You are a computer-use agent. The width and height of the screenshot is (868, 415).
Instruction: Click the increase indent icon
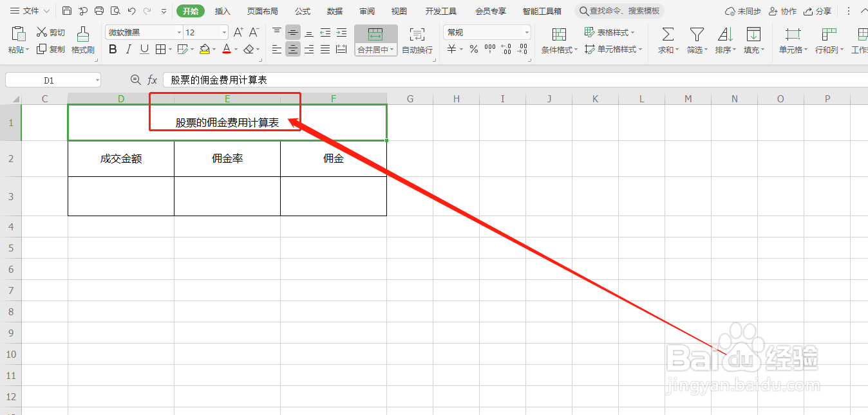tap(341, 32)
